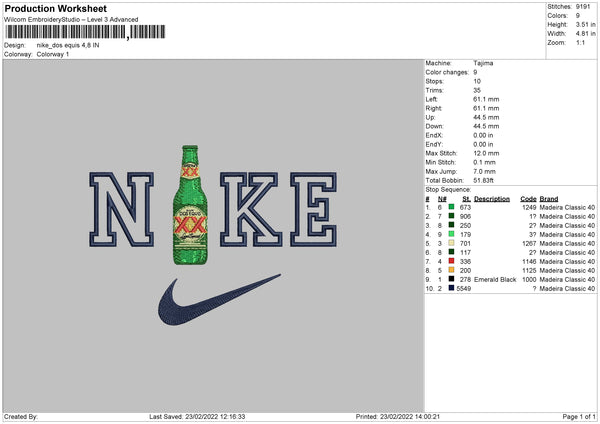The width and height of the screenshot is (600, 424).
Task: Click the Zoom value 1:1
Action: pos(580,42)
